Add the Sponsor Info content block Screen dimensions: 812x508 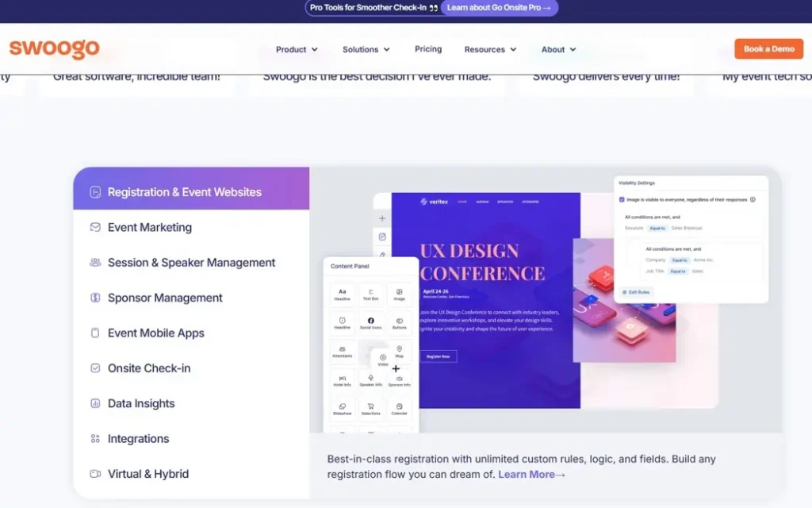[400, 381]
